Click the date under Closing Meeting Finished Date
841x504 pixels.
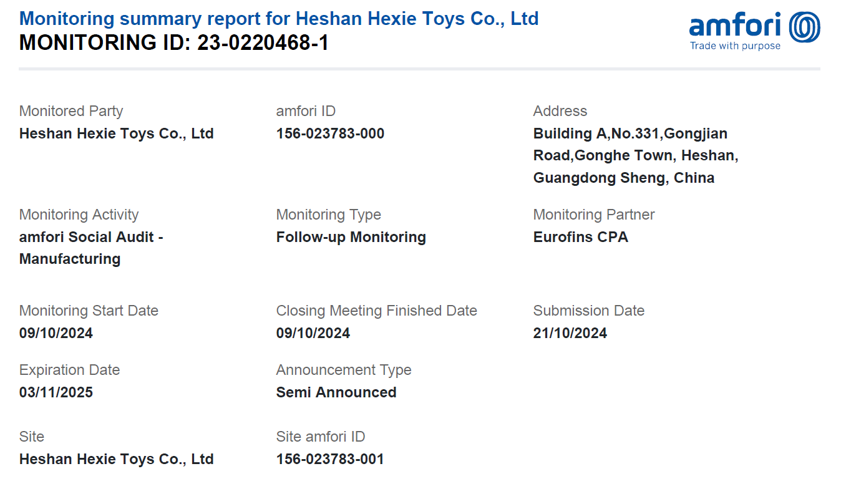coord(313,333)
